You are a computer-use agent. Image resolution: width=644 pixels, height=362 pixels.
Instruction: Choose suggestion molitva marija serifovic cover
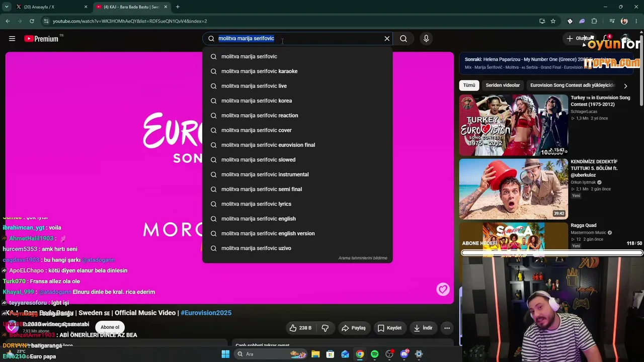point(297,130)
